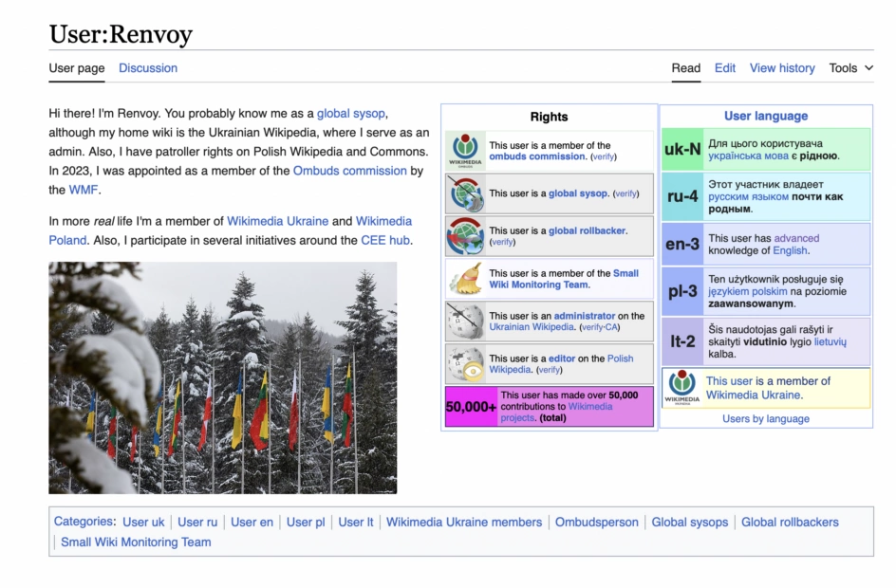Open the Ombudsperson category
The width and height of the screenshot is (896, 588).
[597, 522]
